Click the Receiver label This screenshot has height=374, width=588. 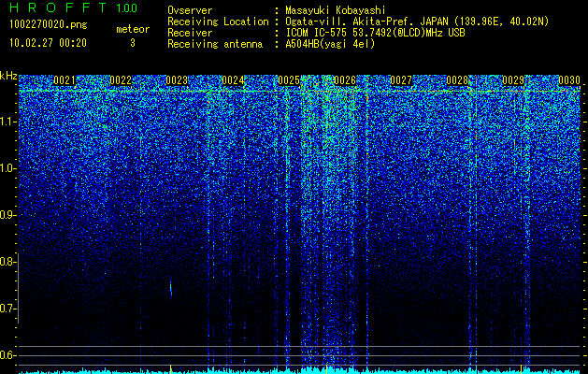pyautogui.click(x=190, y=33)
